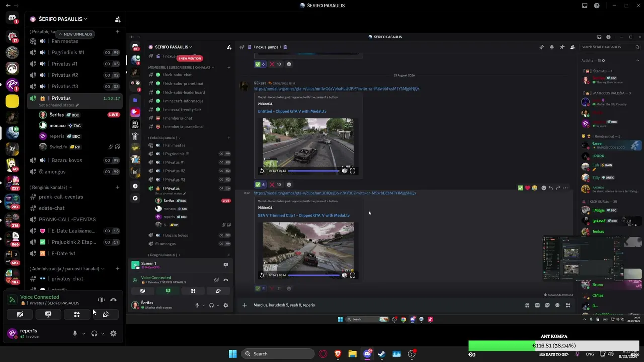Image resolution: width=644 pixels, height=362 pixels.
Task: Create channel in Administracija category
Action: pyautogui.click(x=117, y=269)
